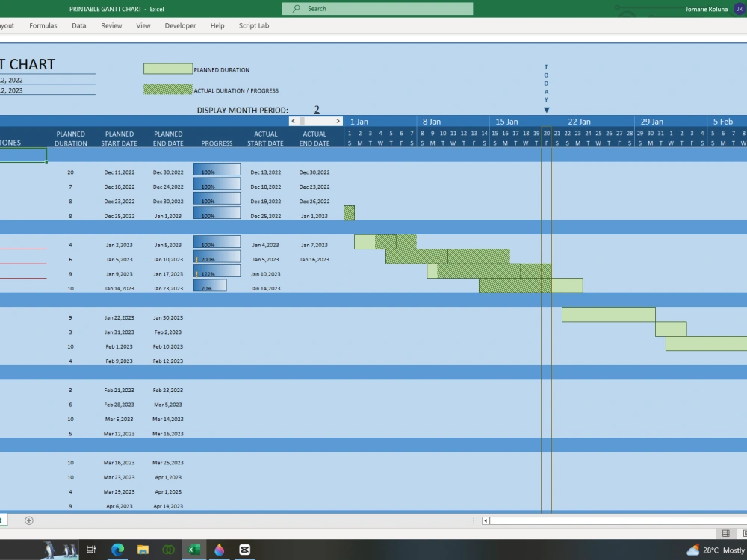This screenshot has height=560, width=747.
Task: Open the green overlapping-circles taskbar app
Action: click(x=168, y=550)
